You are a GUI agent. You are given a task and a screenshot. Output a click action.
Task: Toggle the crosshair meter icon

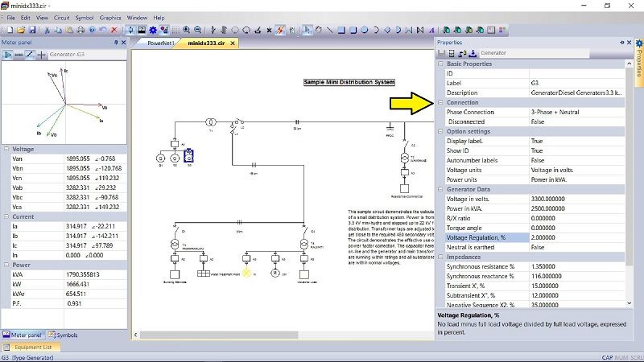click(41, 54)
